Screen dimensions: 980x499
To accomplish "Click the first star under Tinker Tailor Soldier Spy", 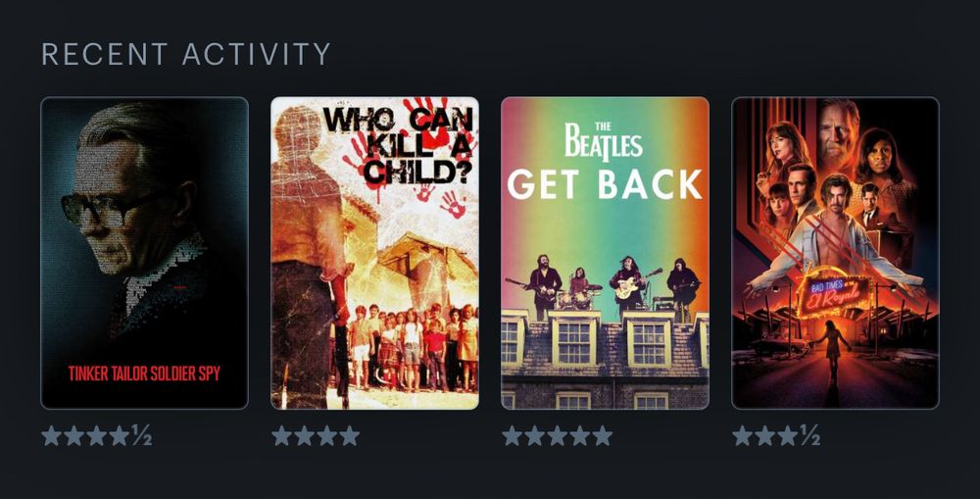I will (51, 436).
